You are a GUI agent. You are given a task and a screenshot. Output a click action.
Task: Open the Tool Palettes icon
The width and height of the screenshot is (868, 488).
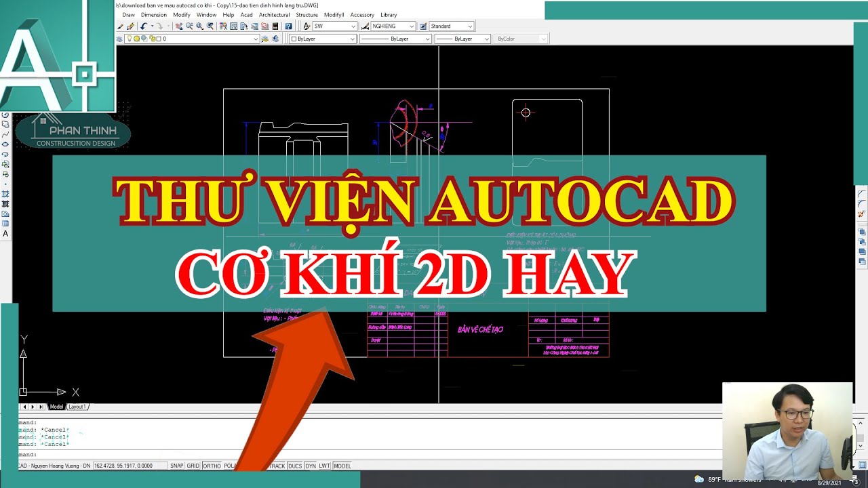click(244, 26)
